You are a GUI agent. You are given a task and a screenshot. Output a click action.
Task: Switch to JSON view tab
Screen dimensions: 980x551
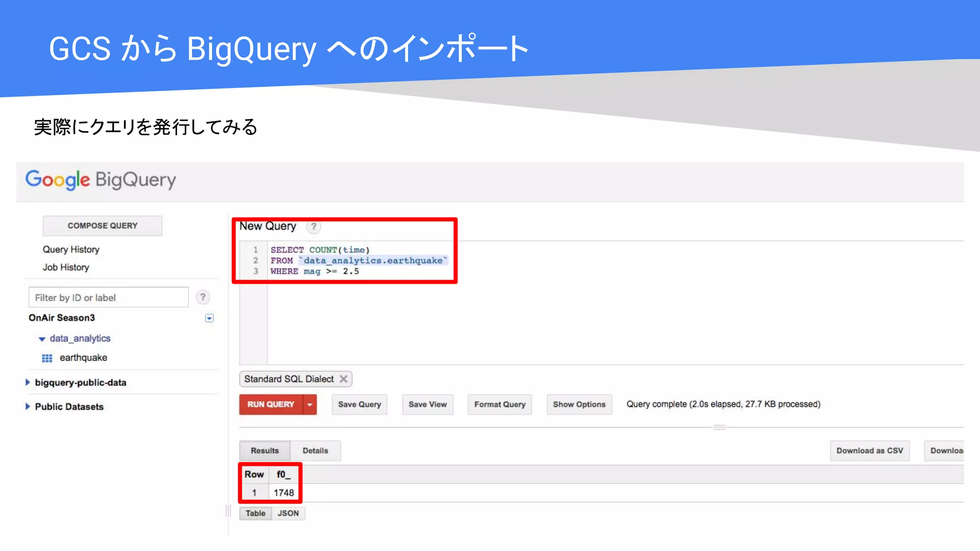pyautogui.click(x=288, y=513)
